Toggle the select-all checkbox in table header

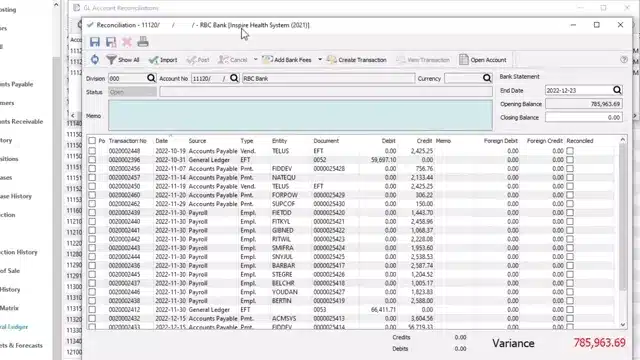point(92,141)
